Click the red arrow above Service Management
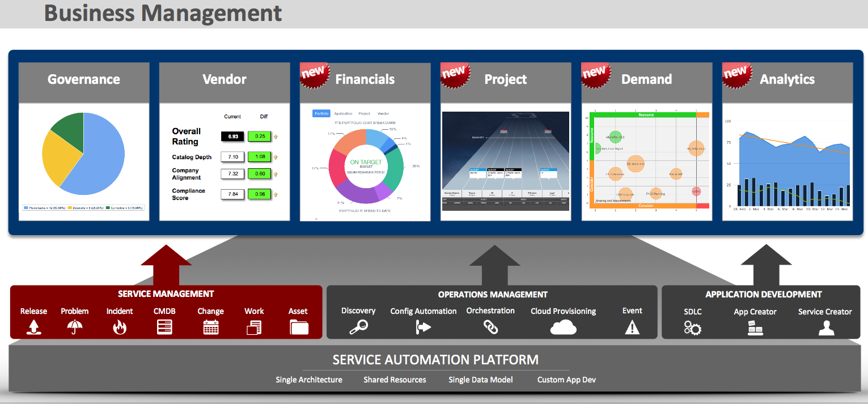 tap(166, 264)
